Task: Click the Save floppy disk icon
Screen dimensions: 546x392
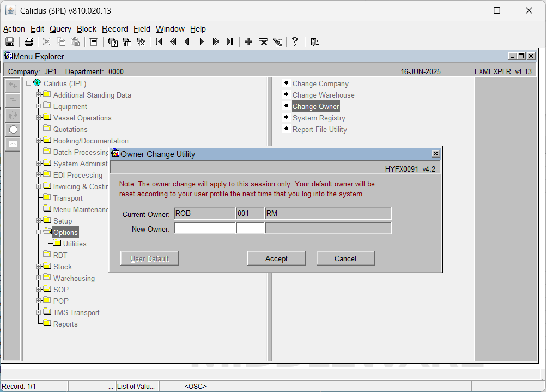Action: click(10, 42)
